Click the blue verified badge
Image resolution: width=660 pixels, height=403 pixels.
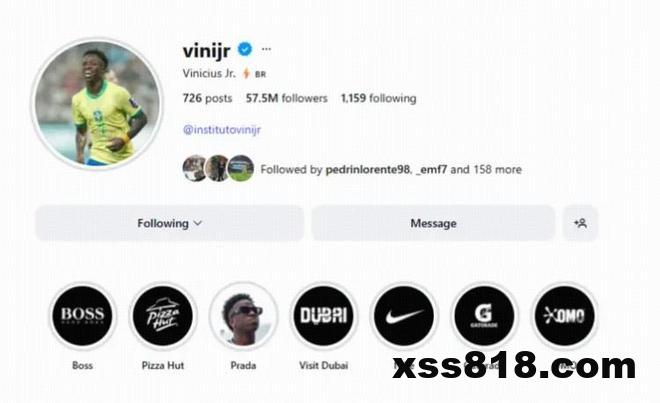coord(245,49)
